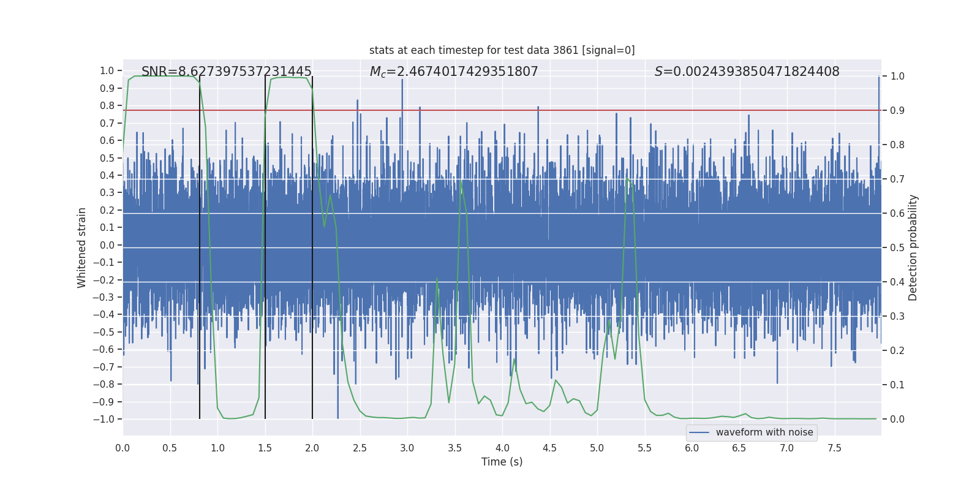Viewport: 980px width, 490px height.
Task: Select Time axis tick label 1.0
Action: tap(217, 448)
